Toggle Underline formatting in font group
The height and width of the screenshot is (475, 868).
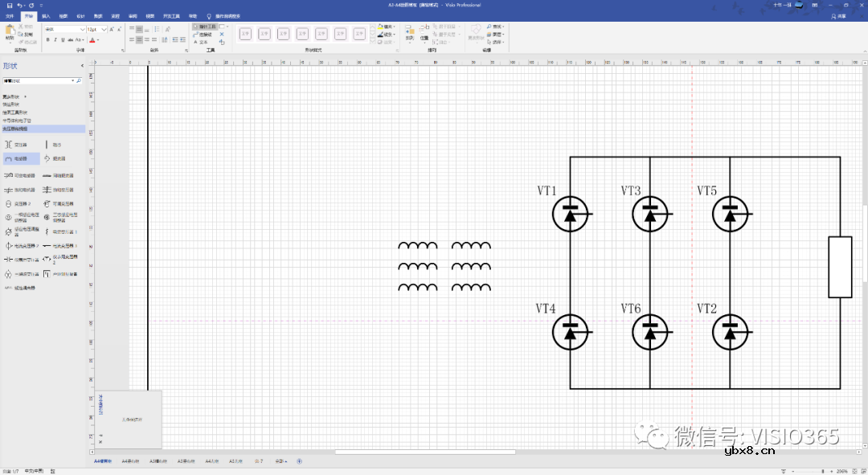pyautogui.click(x=63, y=39)
